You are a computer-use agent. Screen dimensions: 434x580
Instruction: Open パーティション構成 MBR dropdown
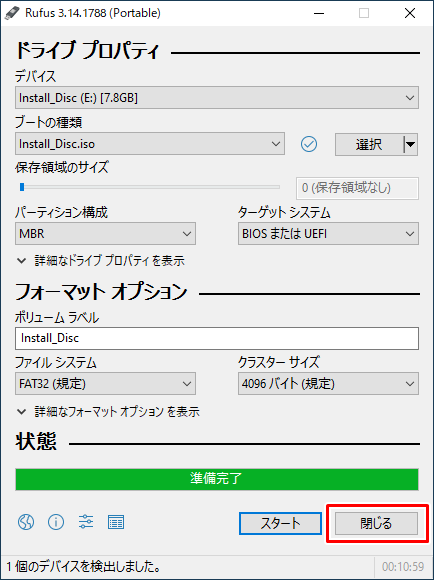105,233
